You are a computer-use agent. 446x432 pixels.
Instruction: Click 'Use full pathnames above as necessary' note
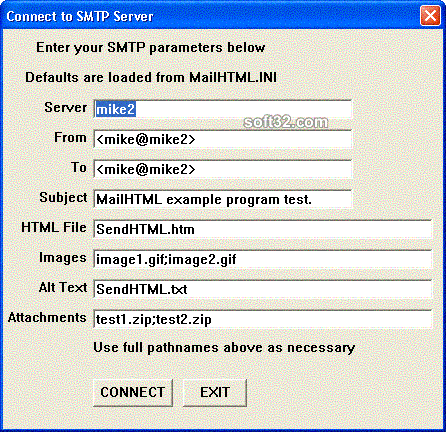tap(224, 348)
